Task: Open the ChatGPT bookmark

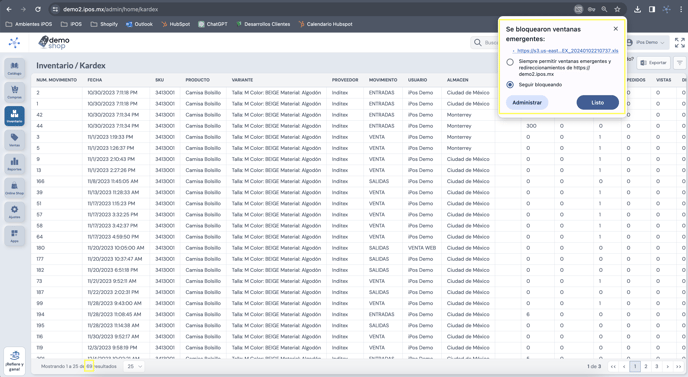Action: 213,24
